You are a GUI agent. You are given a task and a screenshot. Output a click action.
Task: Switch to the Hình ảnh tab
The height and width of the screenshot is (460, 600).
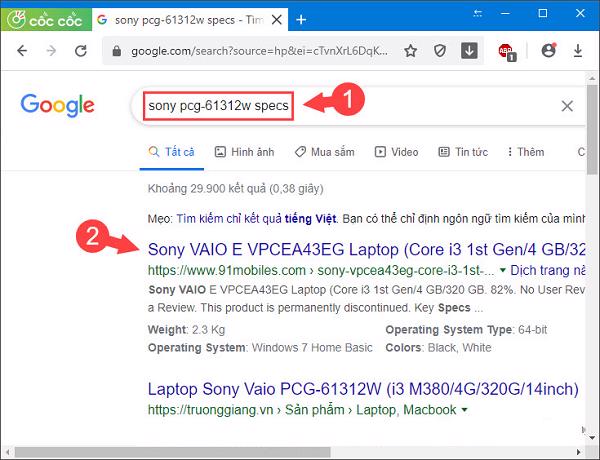(x=245, y=152)
